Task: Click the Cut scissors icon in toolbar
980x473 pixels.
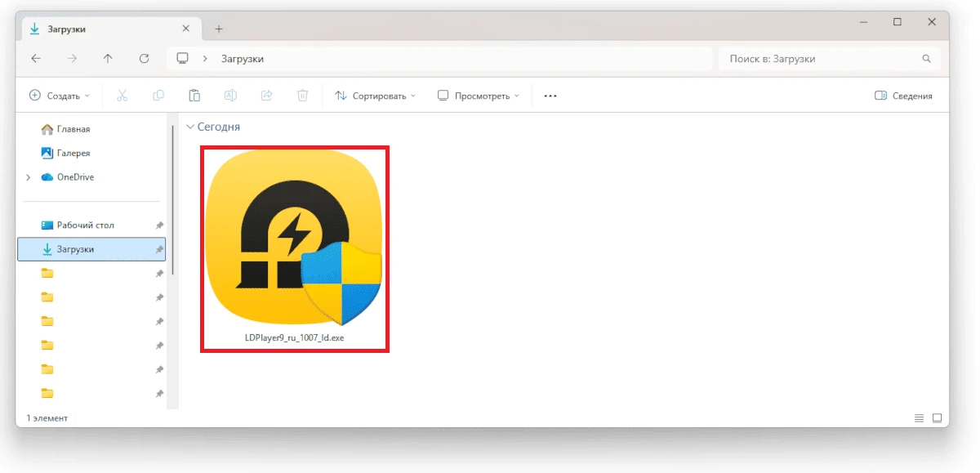Action: click(x=122, y=96)
